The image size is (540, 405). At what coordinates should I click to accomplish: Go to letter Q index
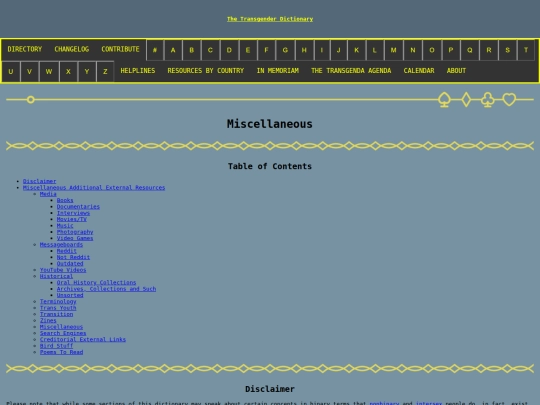tap(470, 50)
